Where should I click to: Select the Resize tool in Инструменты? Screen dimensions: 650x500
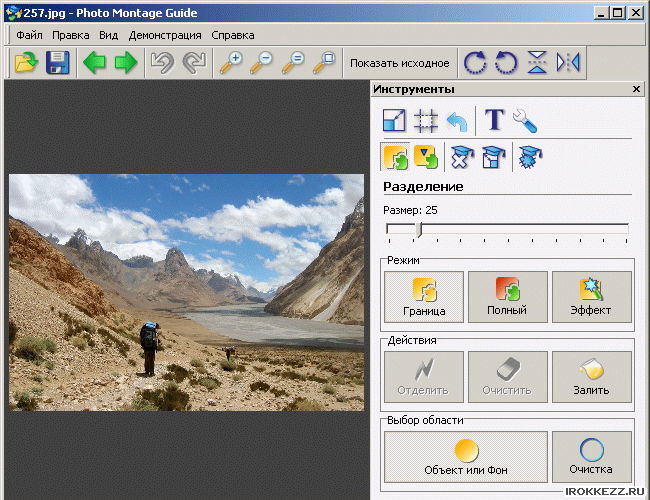click(x=394, y=120)
